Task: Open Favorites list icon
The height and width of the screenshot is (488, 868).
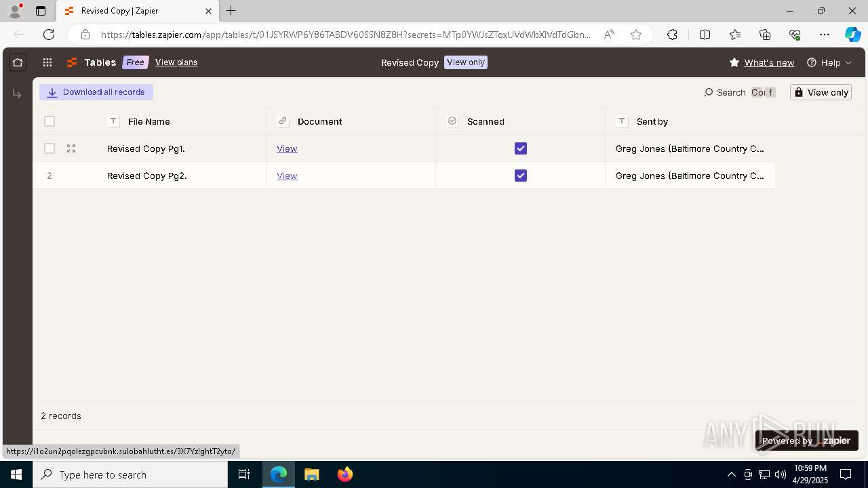Action: point(735,35)
